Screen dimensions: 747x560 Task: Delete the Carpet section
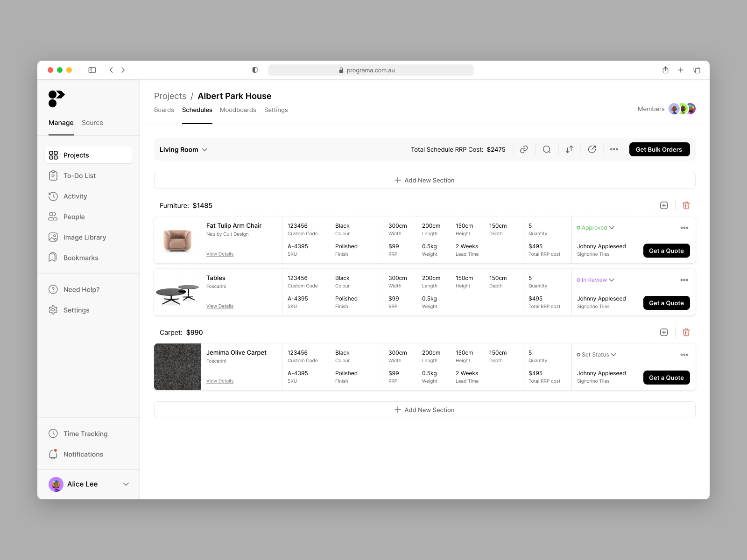coord(686,332)
